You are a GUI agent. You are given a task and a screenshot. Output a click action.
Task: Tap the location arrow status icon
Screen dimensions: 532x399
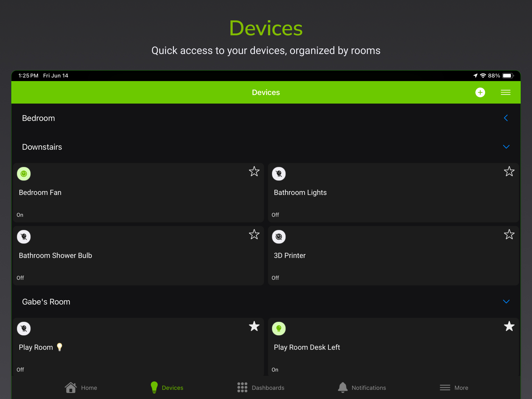475,76
